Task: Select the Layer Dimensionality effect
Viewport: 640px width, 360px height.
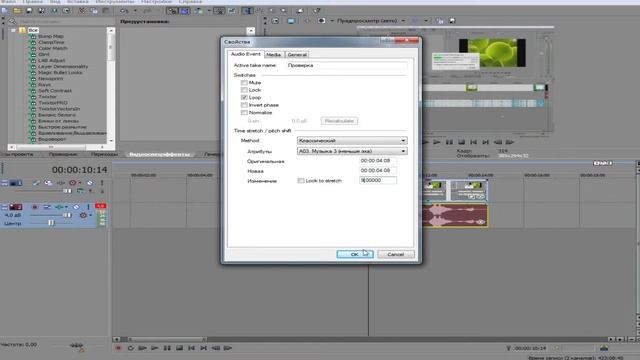Action: [x=63, y=66]
